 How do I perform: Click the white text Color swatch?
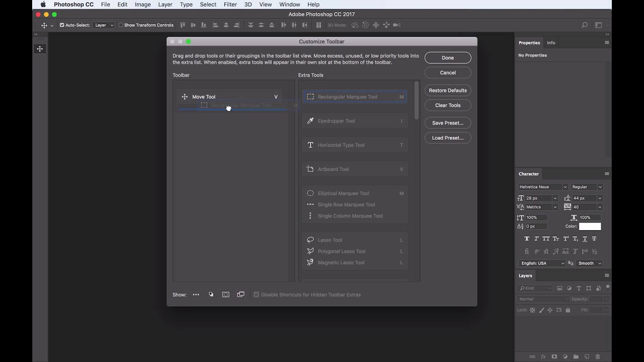coord(590,227)
